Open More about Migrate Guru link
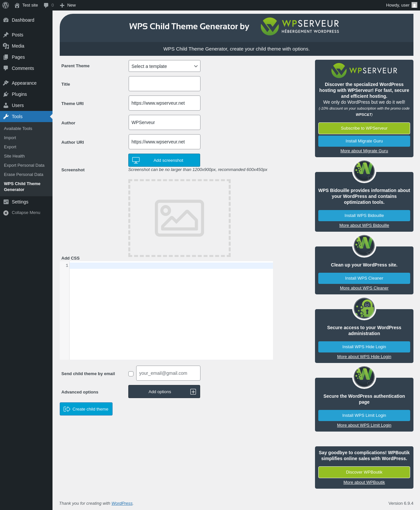This screenshot has width=420, height=510. 364,151
